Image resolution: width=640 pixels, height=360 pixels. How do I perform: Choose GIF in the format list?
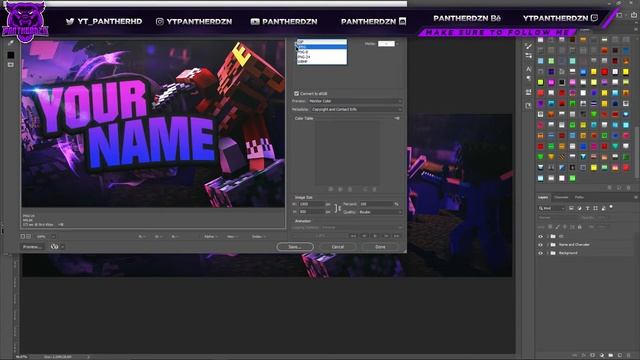pos(322,42)
